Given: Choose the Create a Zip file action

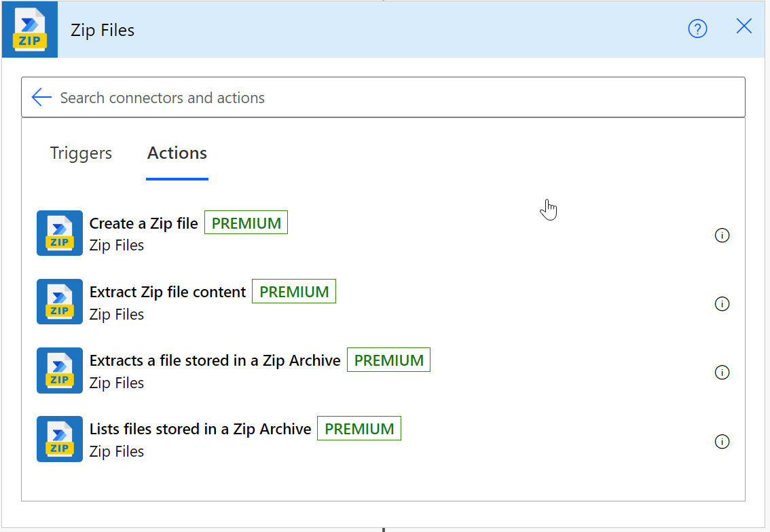Looking at the screenshot, I should pyautogui.click(x=143, y=223).
